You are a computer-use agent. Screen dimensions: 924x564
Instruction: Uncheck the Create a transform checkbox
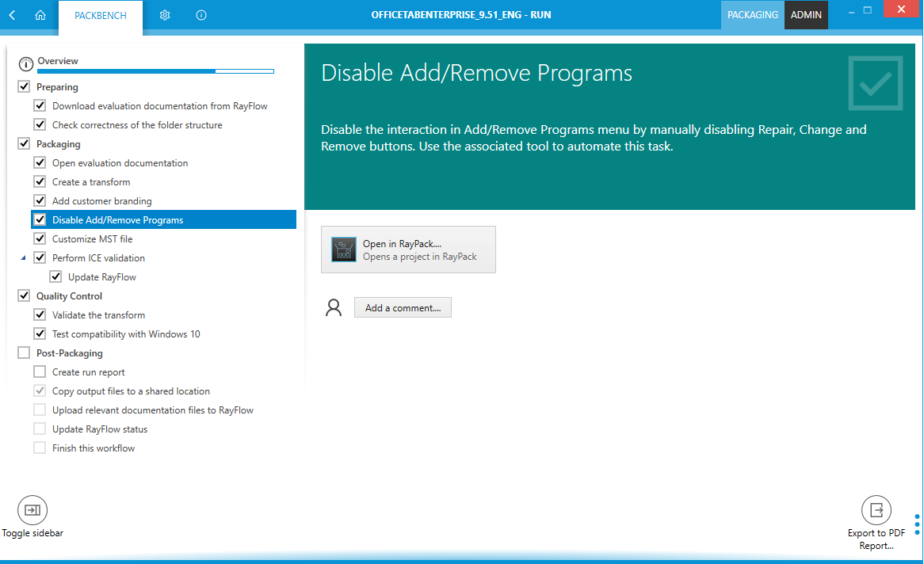[40, 182]
